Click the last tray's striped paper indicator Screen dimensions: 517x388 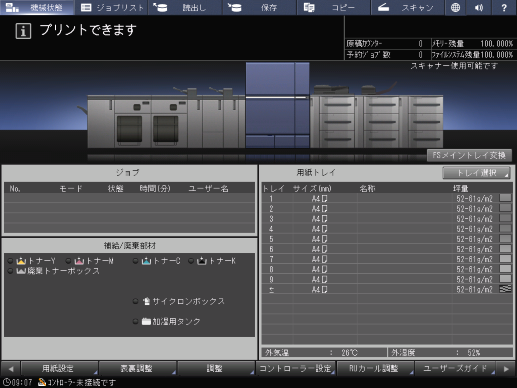pyautogui.click(x=505, y=289)
